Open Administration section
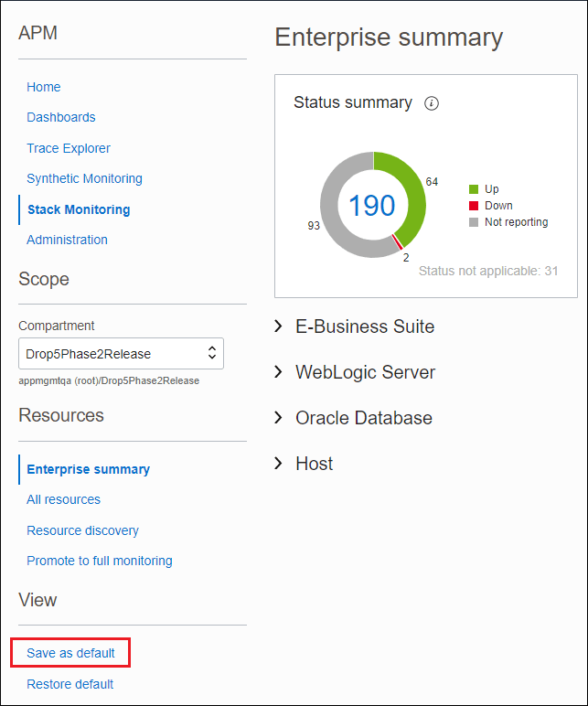 tap(67, 240)
